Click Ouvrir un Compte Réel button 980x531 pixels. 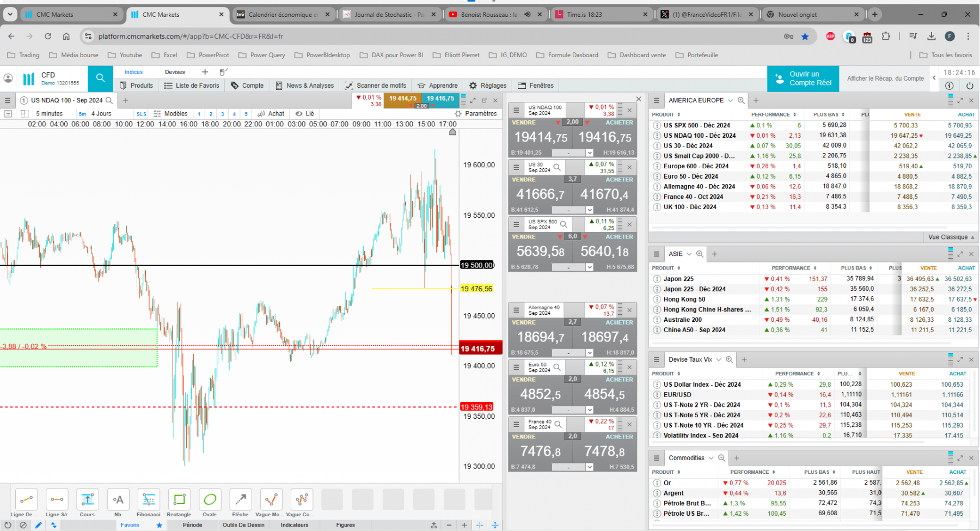point(803,78)
